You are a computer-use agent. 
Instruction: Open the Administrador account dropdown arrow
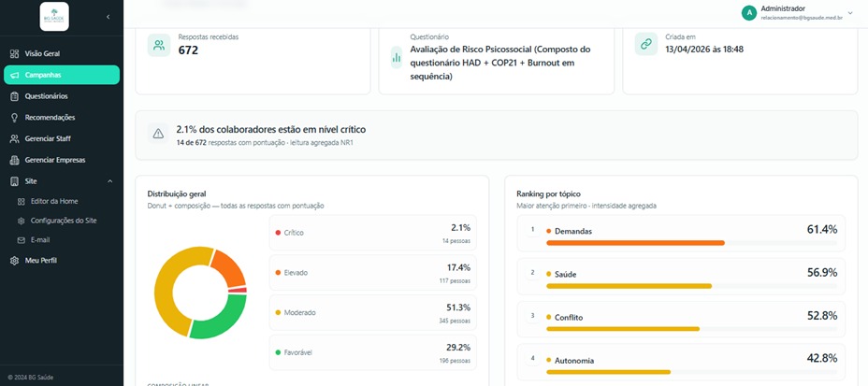click(850, 13)
